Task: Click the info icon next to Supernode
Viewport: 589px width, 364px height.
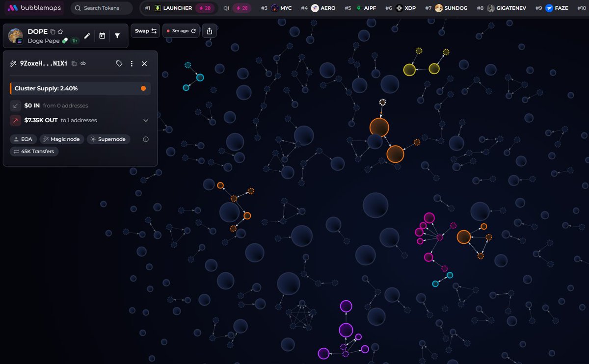Action: (x=146, y=139)
